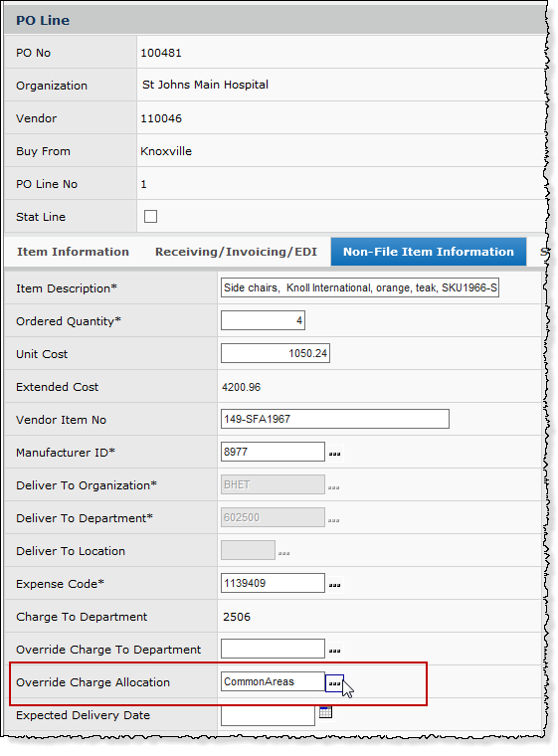
Task: Click the Expense Code field with 1139409
Action: click(x=273, y=583)
